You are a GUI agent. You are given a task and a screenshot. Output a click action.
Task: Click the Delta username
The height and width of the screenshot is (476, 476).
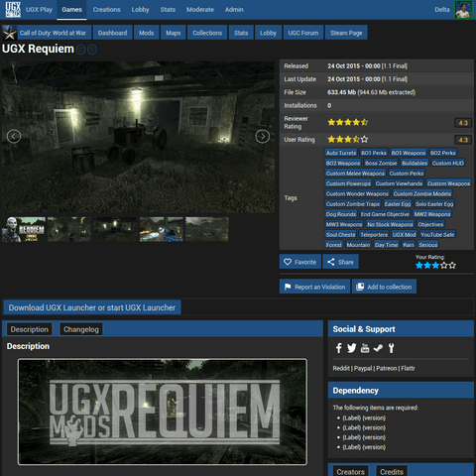(x=442, y=10)
